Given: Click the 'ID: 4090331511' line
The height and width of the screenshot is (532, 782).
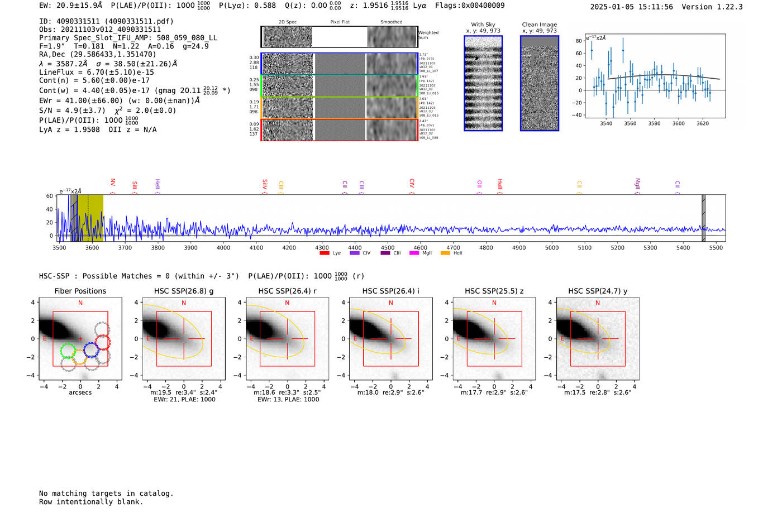Looking at the screenshot, I should click(106, 21).
